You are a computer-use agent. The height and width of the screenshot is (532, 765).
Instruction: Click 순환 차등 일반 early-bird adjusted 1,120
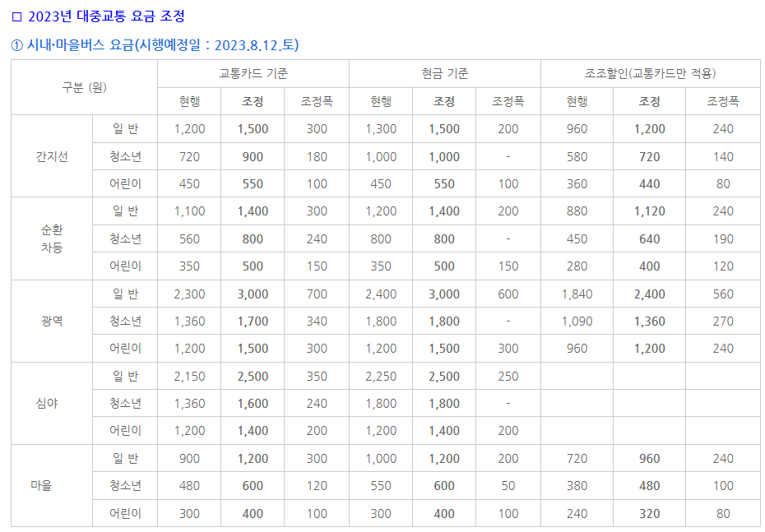pyautogui.click(x=649, y=211)
